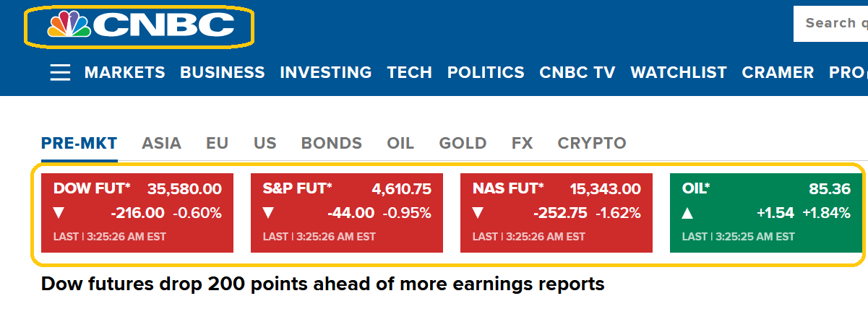The height and width of the screenshot is (327, 868).
Task: Select the CRYPTO tab
Action: tap(591, 143)
